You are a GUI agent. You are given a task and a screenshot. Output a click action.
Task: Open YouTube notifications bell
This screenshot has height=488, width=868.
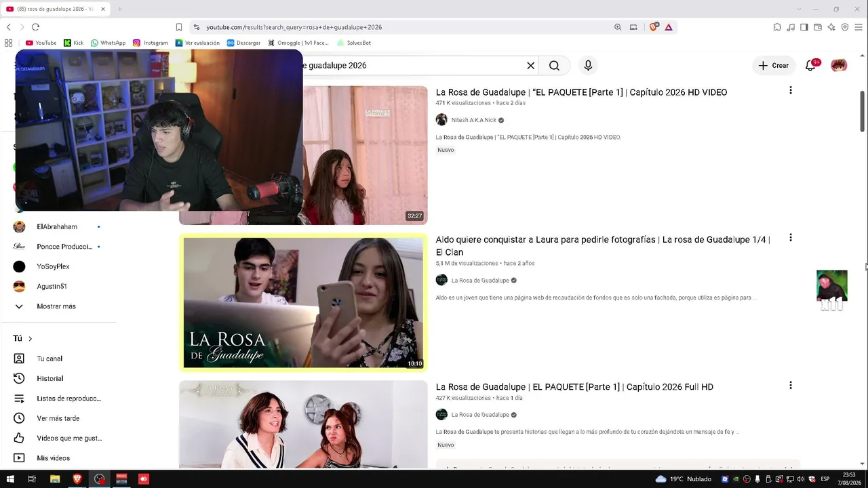pyautogui.click(x=810, y=66)
